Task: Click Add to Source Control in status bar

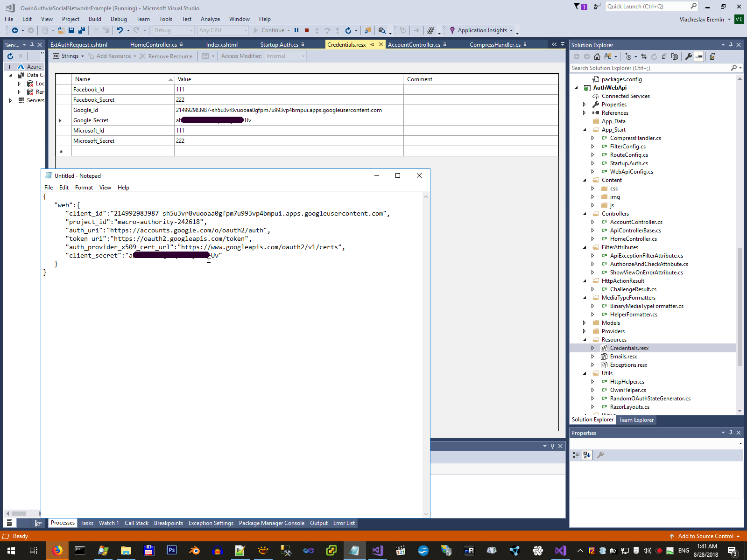Action: click(x=705, y=536)
